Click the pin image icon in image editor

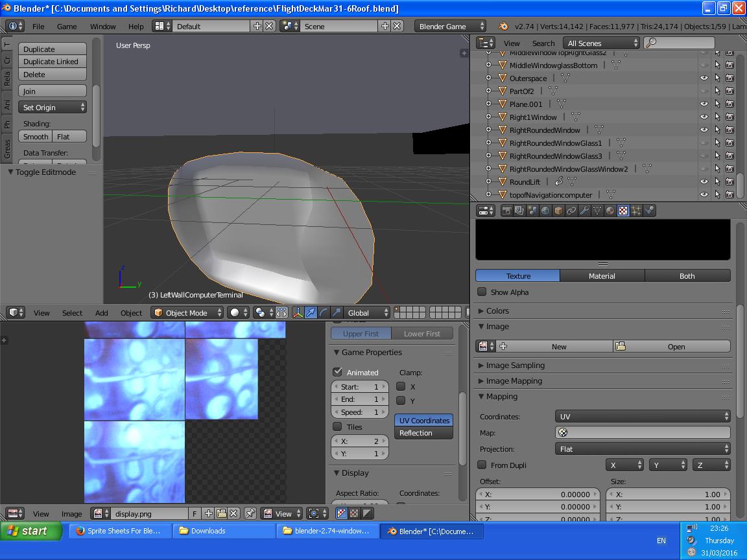click(250, 513)
